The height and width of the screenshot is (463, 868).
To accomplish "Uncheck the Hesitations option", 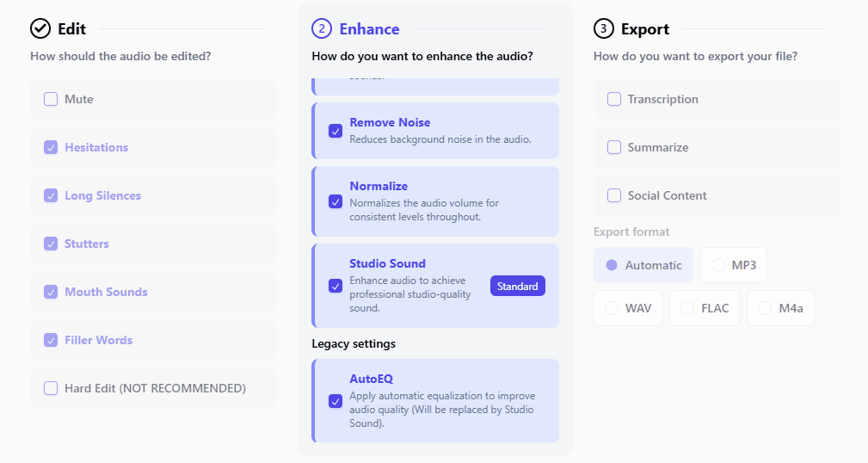I will tap(51, 147).
